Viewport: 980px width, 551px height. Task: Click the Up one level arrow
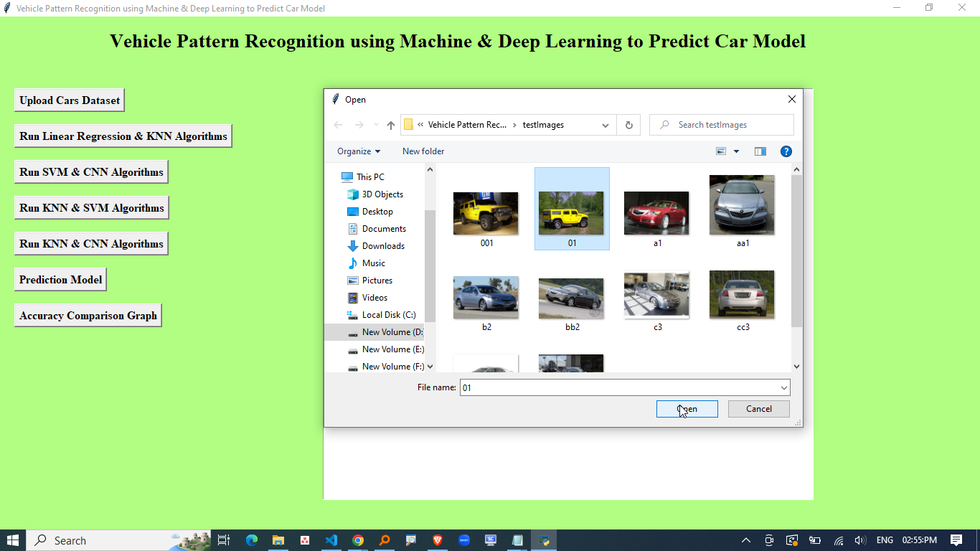coord(391,125)
